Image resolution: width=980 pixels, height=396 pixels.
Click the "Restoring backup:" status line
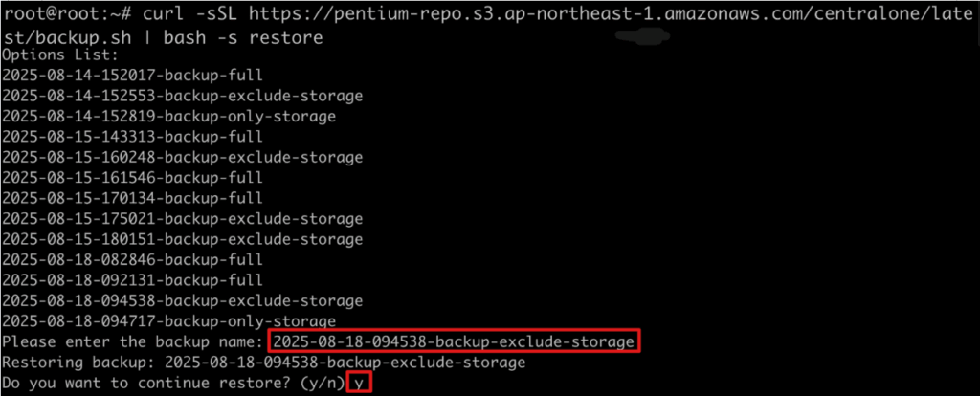(x=263, y=363)
